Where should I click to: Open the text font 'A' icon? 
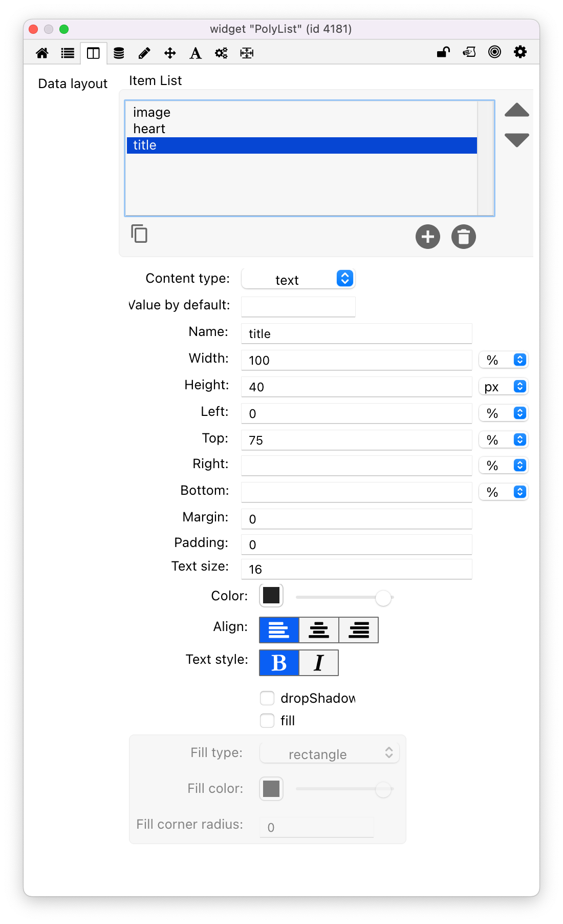click(x=196, y=53)
